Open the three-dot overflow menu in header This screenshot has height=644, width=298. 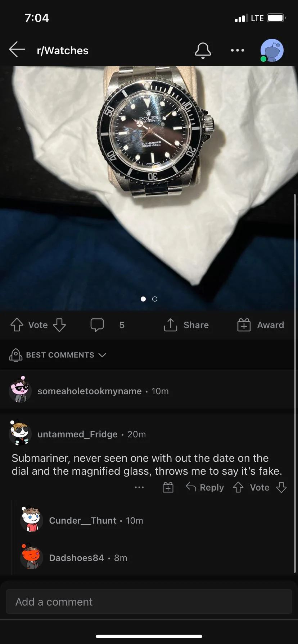[x=238, y=50]
